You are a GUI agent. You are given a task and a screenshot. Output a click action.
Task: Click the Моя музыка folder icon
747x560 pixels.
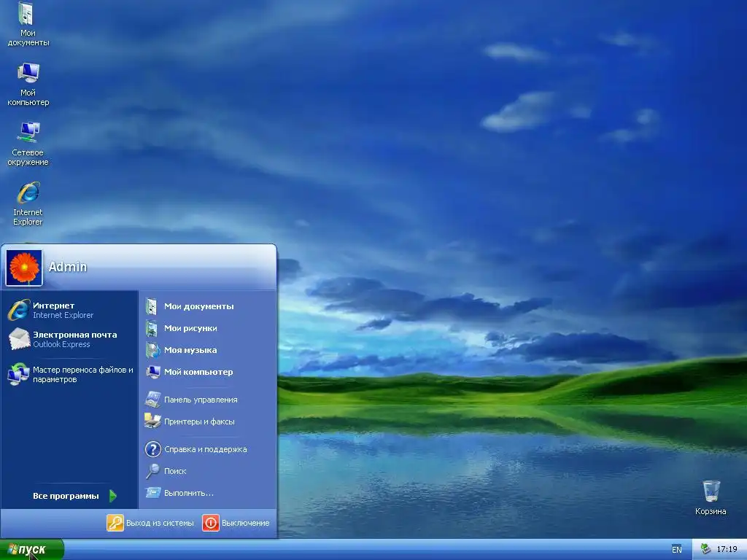(152, 350)
